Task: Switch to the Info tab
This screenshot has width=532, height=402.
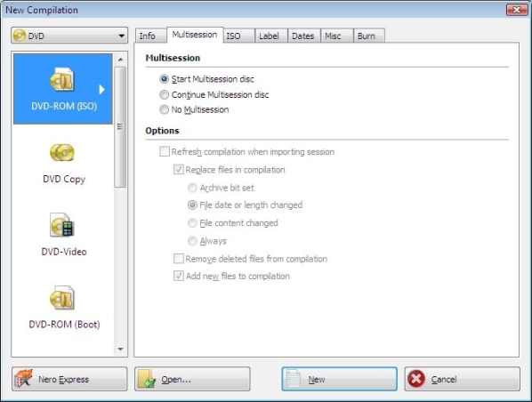Action: [x=150, y=36]
